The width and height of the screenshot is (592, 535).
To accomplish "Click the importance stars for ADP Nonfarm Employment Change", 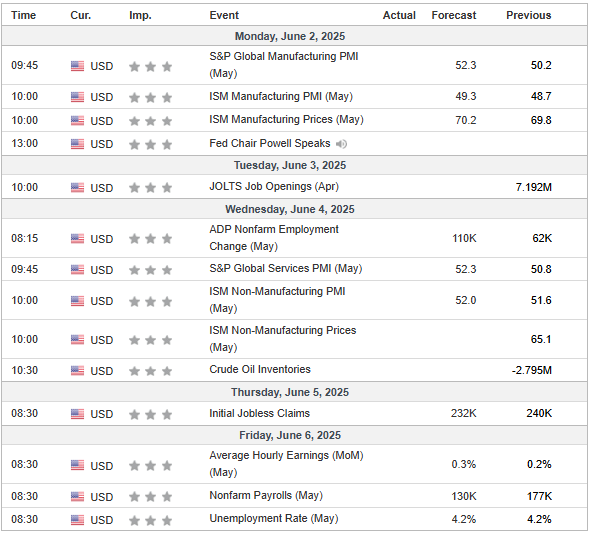I will click(151, 239).
